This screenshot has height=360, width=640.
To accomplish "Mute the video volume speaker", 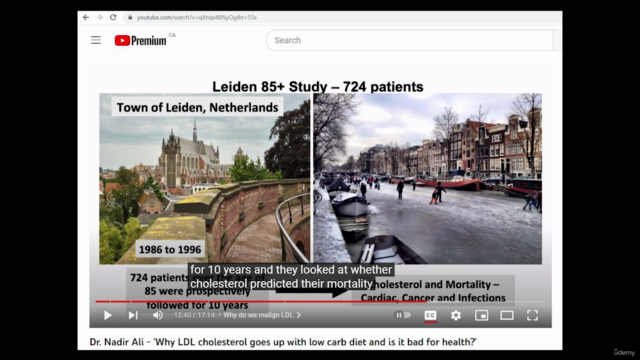I will pos(158,315).
